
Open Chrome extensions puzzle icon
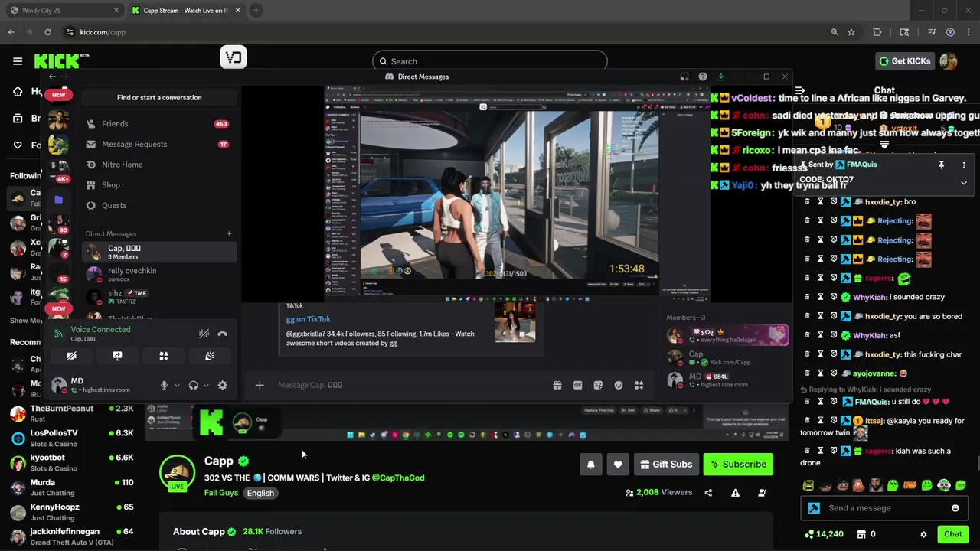click(x=877, y=32)
